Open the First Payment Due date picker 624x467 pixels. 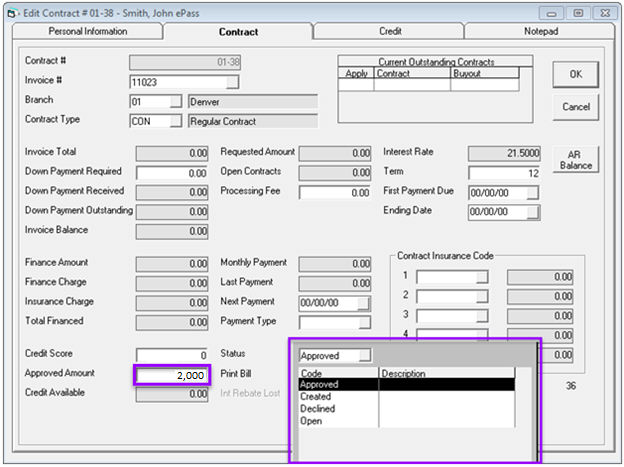point(532,193)
